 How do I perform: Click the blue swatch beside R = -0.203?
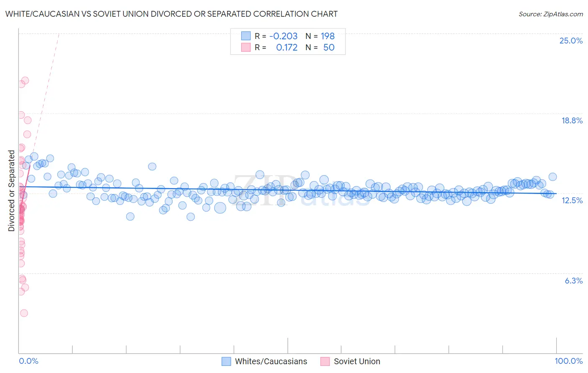click(x=245, y=36)
